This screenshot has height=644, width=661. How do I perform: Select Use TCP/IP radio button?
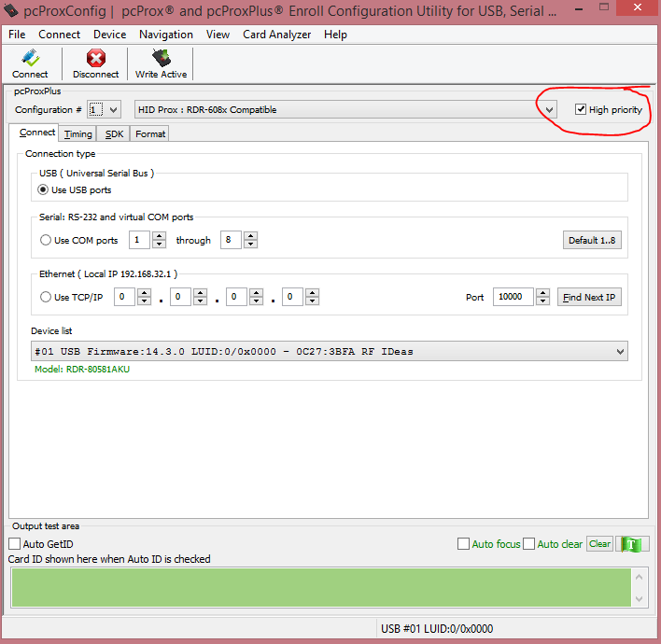[46, 297]
